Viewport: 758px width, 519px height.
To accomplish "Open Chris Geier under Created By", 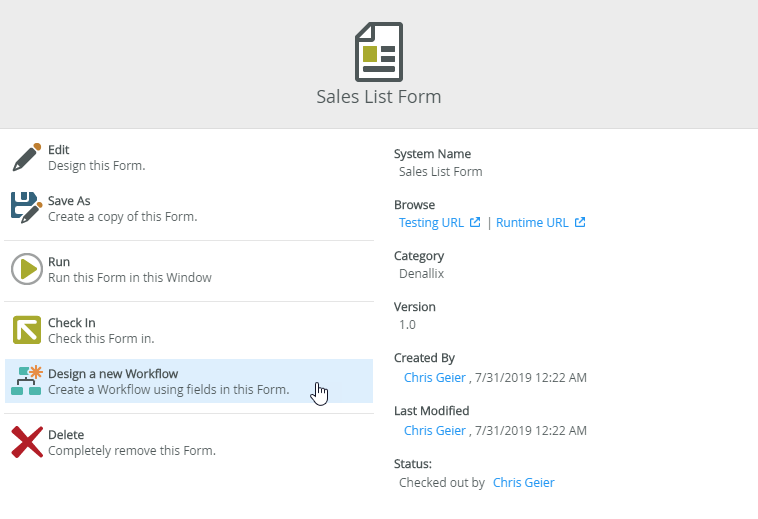I will click(434, 377).
